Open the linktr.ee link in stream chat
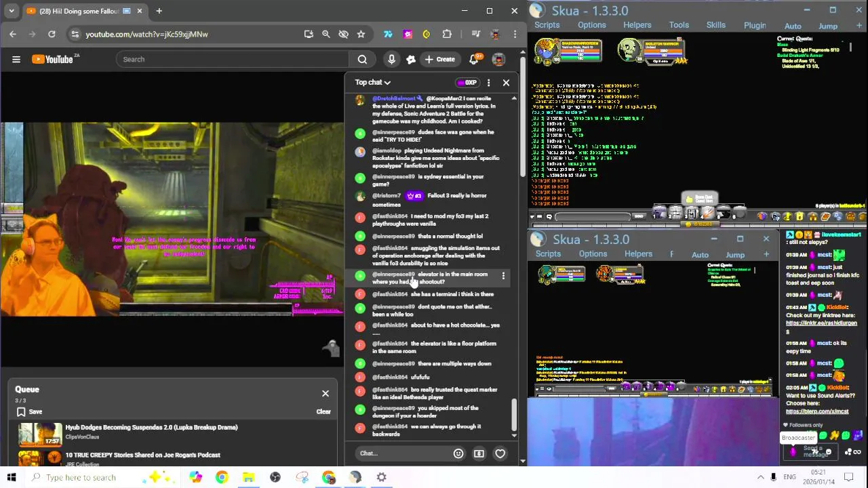The image size is (868, 488). tap(821, 327)
